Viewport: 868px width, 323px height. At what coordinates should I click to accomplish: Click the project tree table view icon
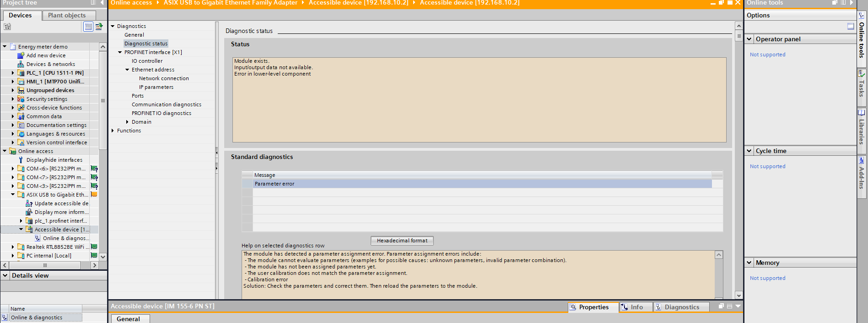click(x=88, y=27)
